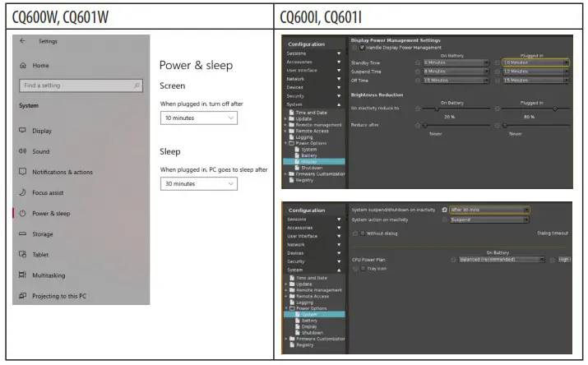
Task: Click the Find a setting search box
Action: (81, 85)
